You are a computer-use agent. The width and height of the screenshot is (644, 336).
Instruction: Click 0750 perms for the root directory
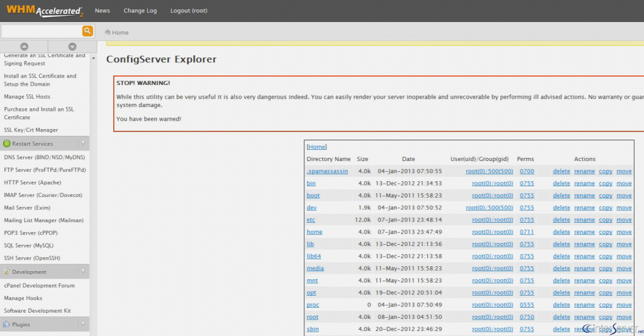[x=526, y=316]
